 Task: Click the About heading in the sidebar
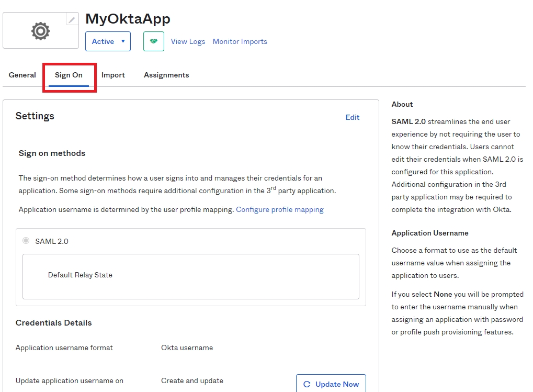(402, 104)
